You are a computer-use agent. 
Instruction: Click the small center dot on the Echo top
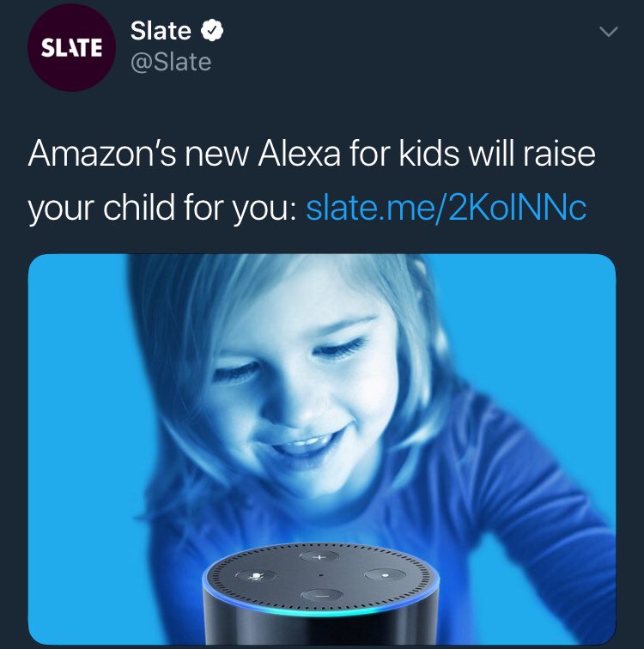320,574
